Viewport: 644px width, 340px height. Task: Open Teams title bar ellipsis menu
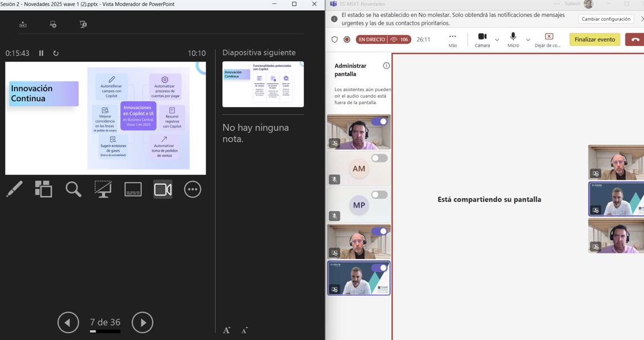pyautogui.click(x=556, y=4)
